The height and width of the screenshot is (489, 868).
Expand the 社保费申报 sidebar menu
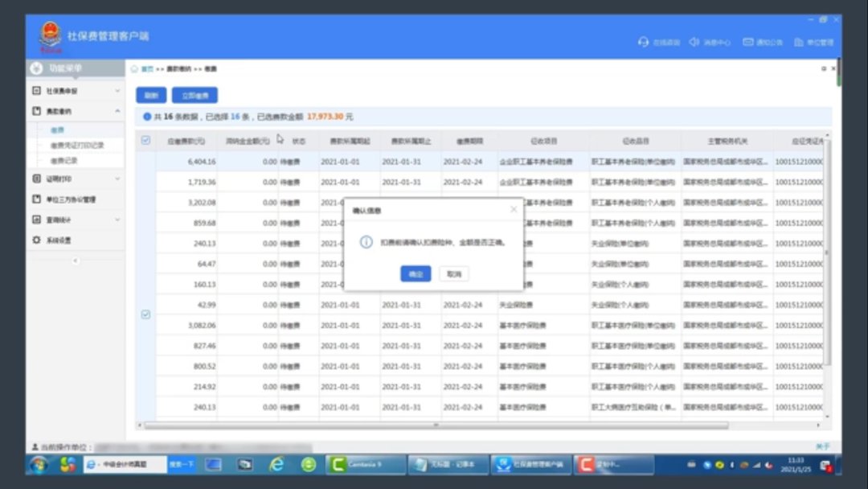point(74,92)
